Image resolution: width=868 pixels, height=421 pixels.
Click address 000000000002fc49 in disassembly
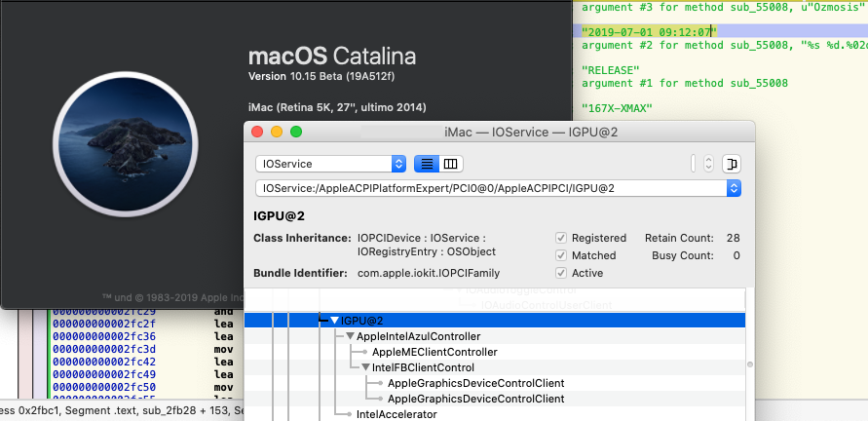104,374
